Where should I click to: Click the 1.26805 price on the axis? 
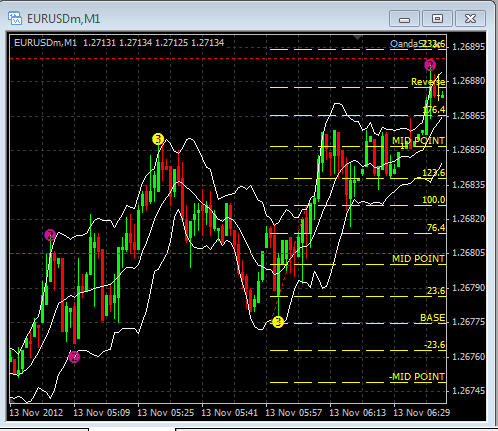(468, 253)
